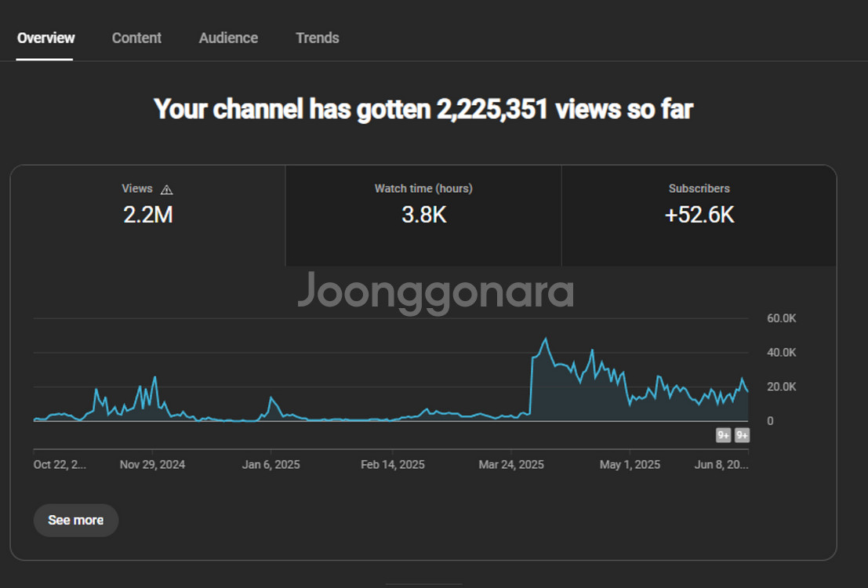The height and width of the screenshot is (588, 868).
Task: Open the left 9+ video marker
Action: tap(723, 435)
